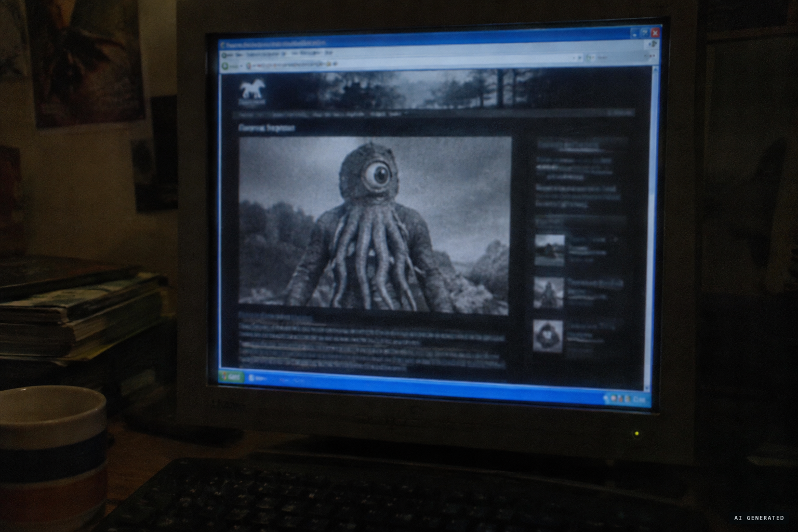Click the browser window button in the taskbar

coord(258,379)
